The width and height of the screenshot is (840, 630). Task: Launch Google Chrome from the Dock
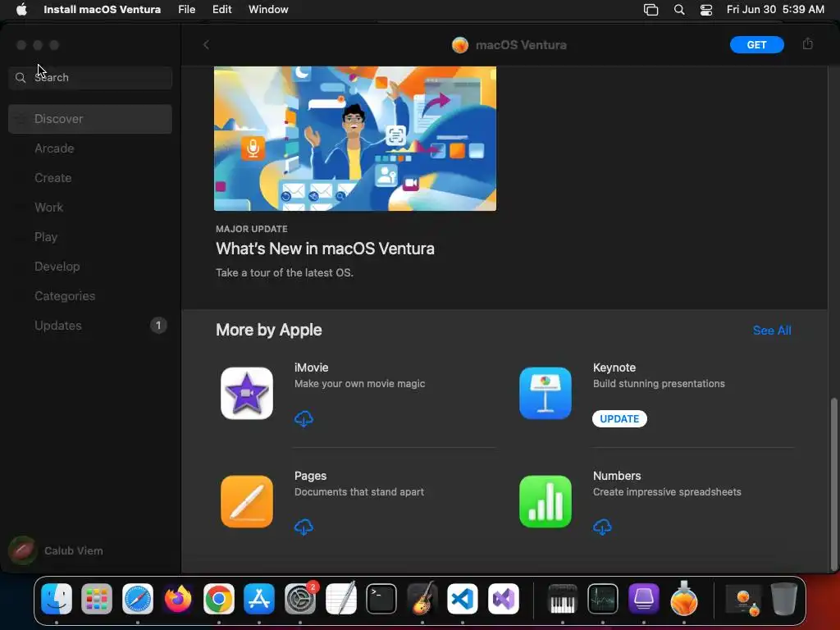218,598
